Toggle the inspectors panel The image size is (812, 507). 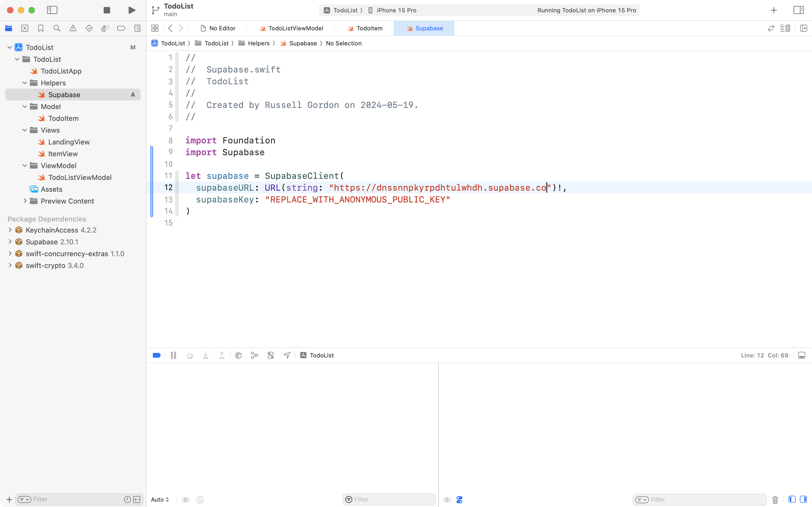pos(799,10)
